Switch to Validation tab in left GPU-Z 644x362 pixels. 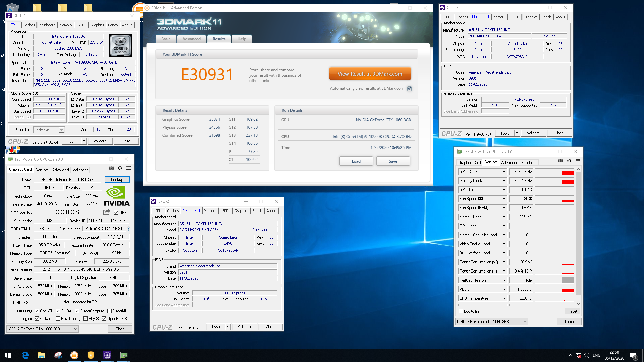pyautogui.click(x=80, y=170)
